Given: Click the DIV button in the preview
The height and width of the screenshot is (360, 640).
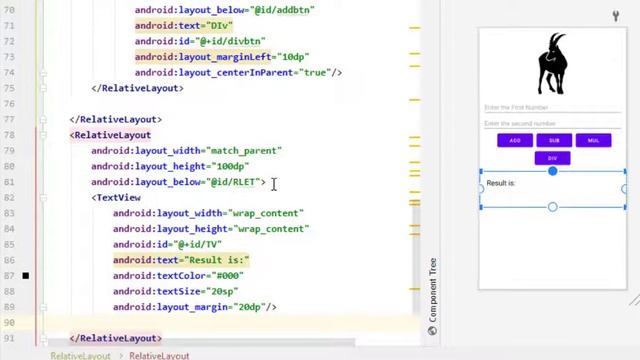Looking at the screenshot, I should pos(552,158).
